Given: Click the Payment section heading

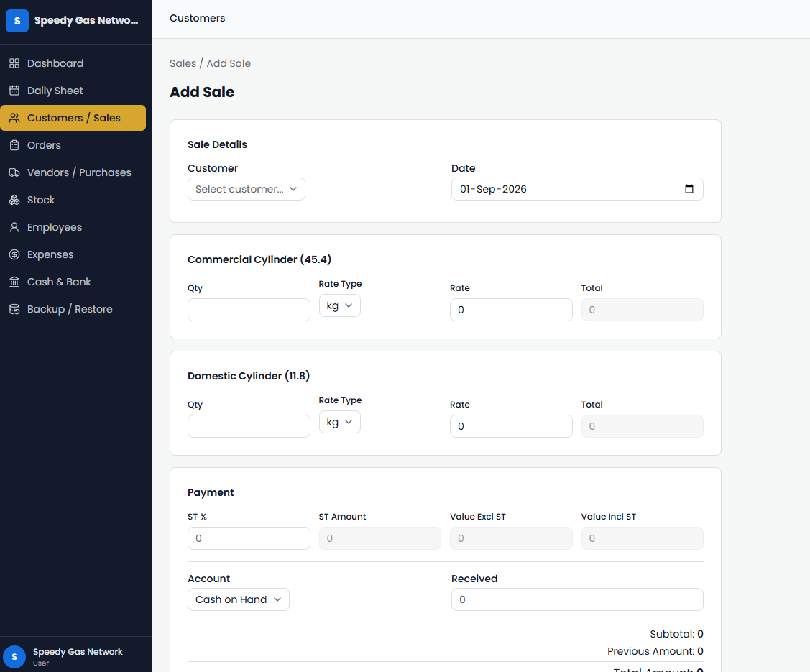Looking at the screenshot, I should click(x=211, y=492).
